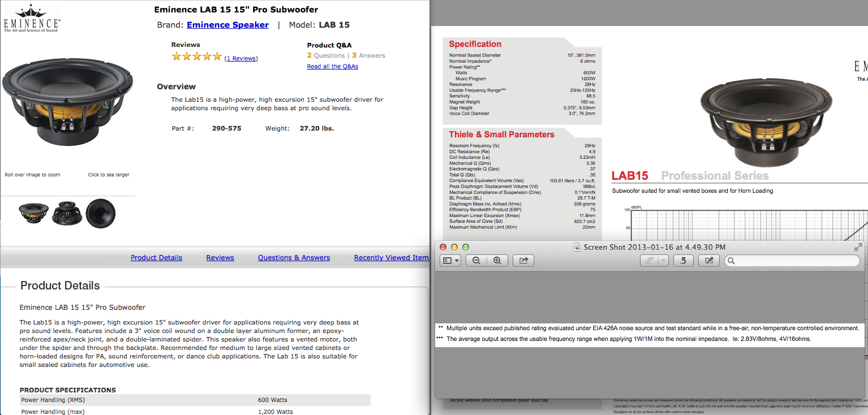Zoom the Preview window with green button
Image resolution: width=868 pixels, height=415 pixels.
coord(466,247)
